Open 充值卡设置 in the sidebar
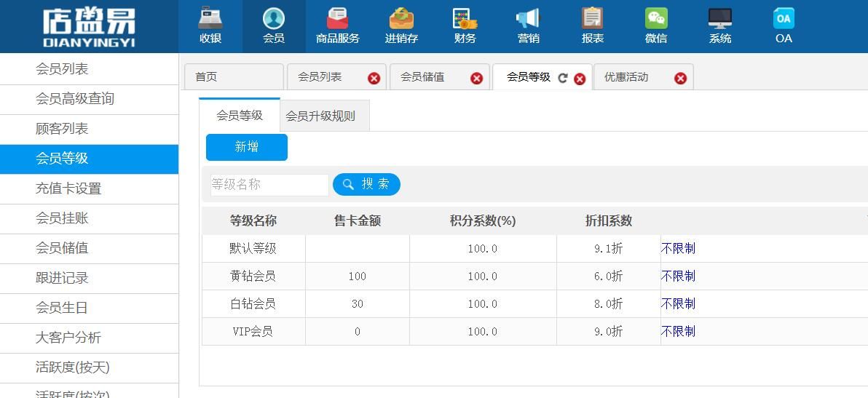 pyautogui.click(x=89, y=188)
